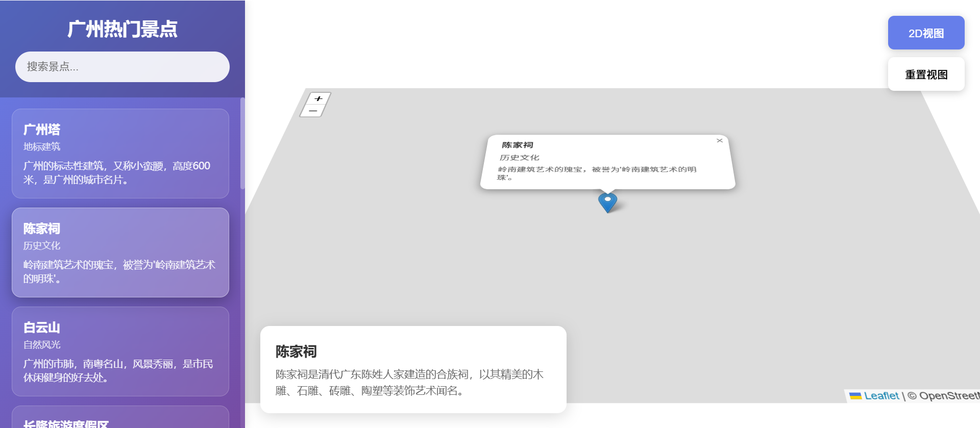
Task: Click the sidebar list scrollbar
Action: (242, 143)
